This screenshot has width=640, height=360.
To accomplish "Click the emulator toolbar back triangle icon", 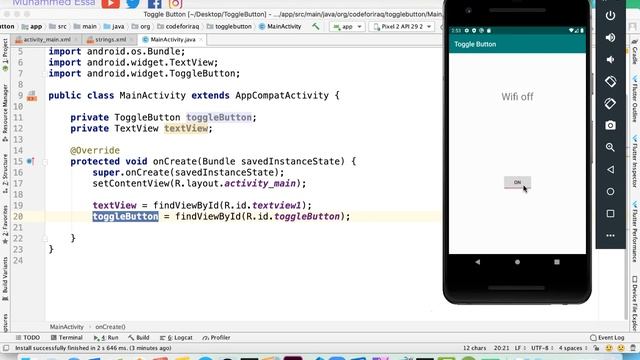I will click(610, 169).
